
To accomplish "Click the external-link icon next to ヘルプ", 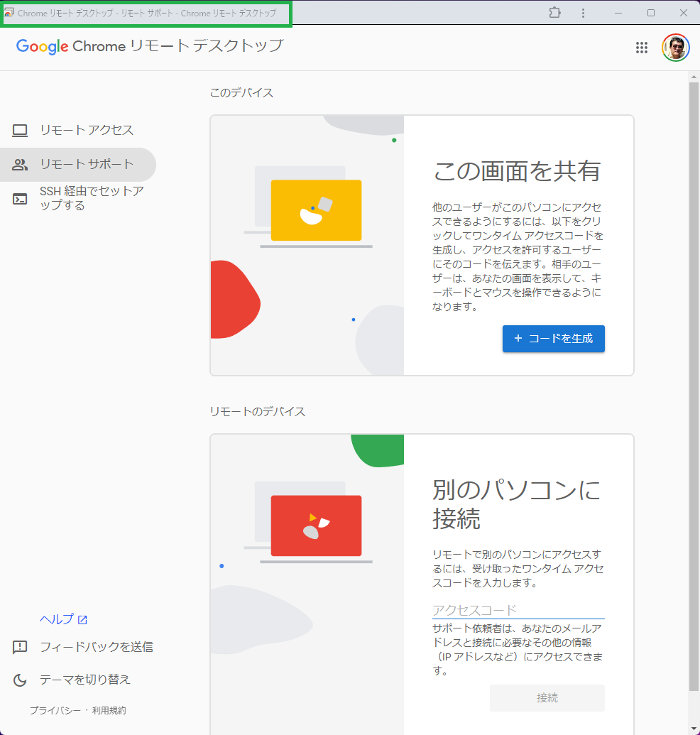I will [x=82, y=620].
